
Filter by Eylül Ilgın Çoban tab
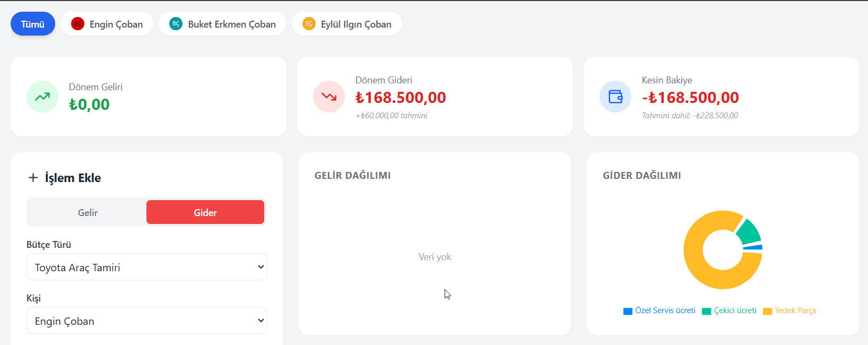coord(355,24)
